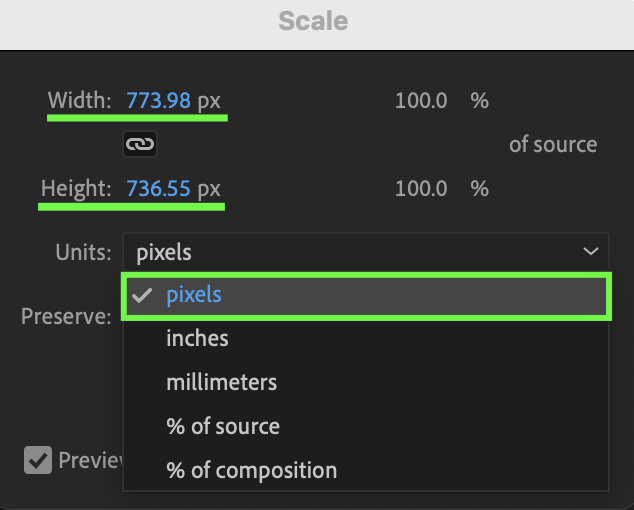Click the 'of source' text
634x510 pixels.
coord(552,144)
